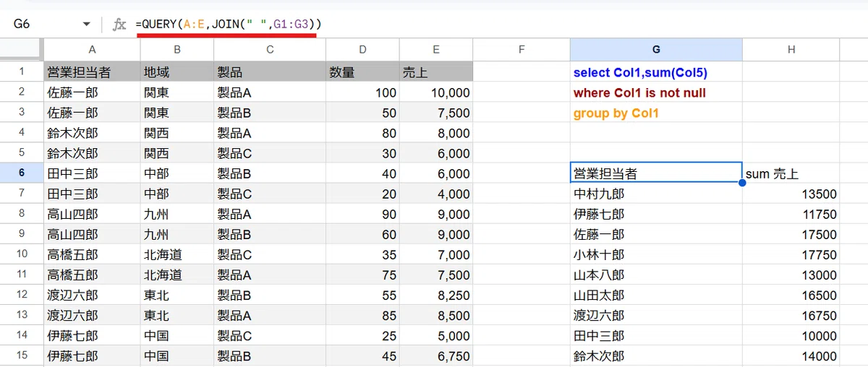The image size is (868, 367).
Task: Click the select-all corner above row 1
Action: coord(22,50)
